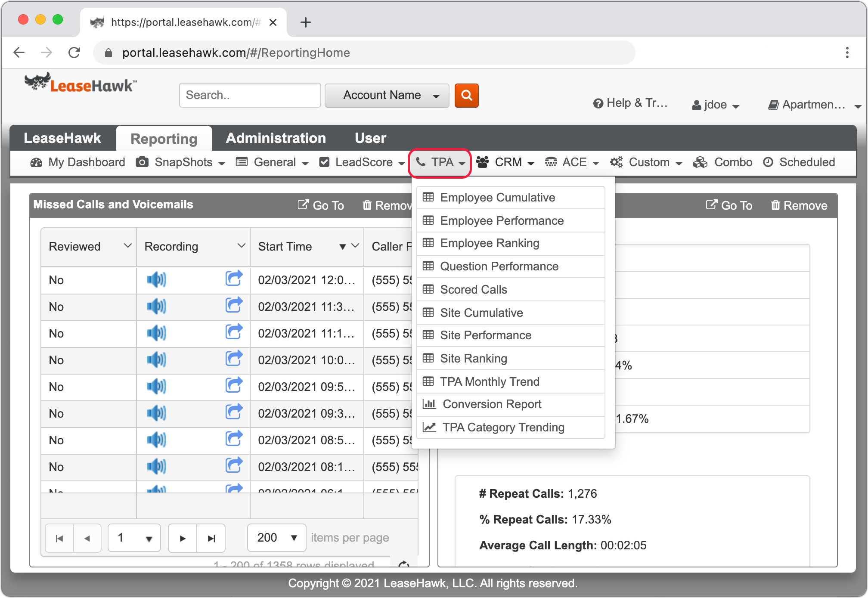Open Site Performance report

click(x=511, y=335)
